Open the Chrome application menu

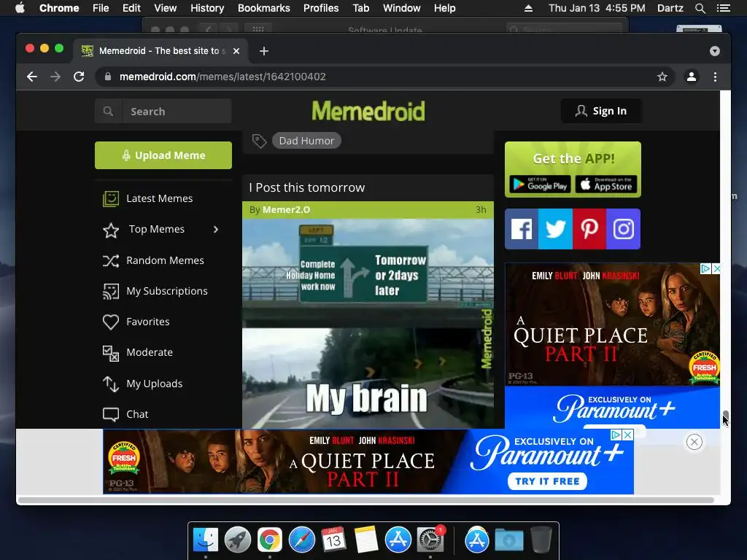click(x=59, y=8)
